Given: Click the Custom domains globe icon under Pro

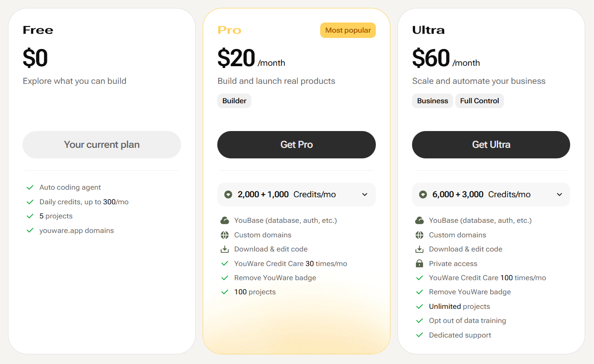Looking at the screenshot, I should tap(225, 235).
